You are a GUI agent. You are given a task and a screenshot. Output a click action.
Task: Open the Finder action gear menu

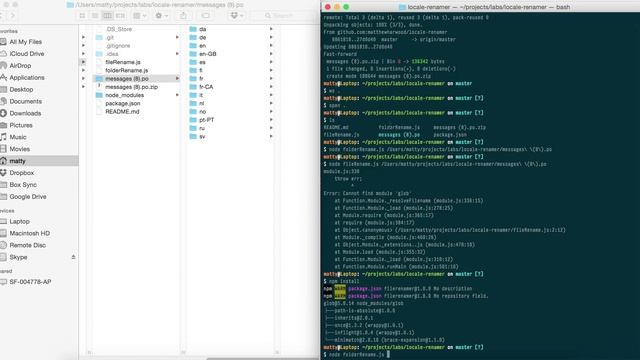[162, 16]
